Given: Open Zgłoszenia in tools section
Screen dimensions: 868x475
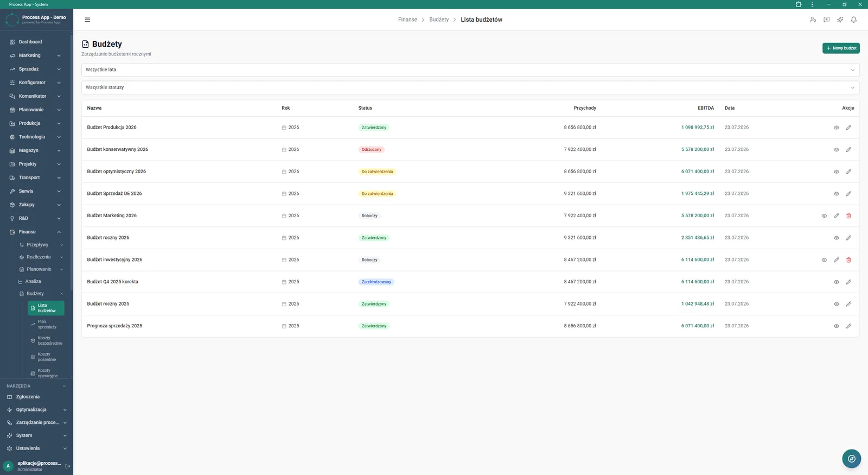Looking at the screenshot, I should (28, 397).
